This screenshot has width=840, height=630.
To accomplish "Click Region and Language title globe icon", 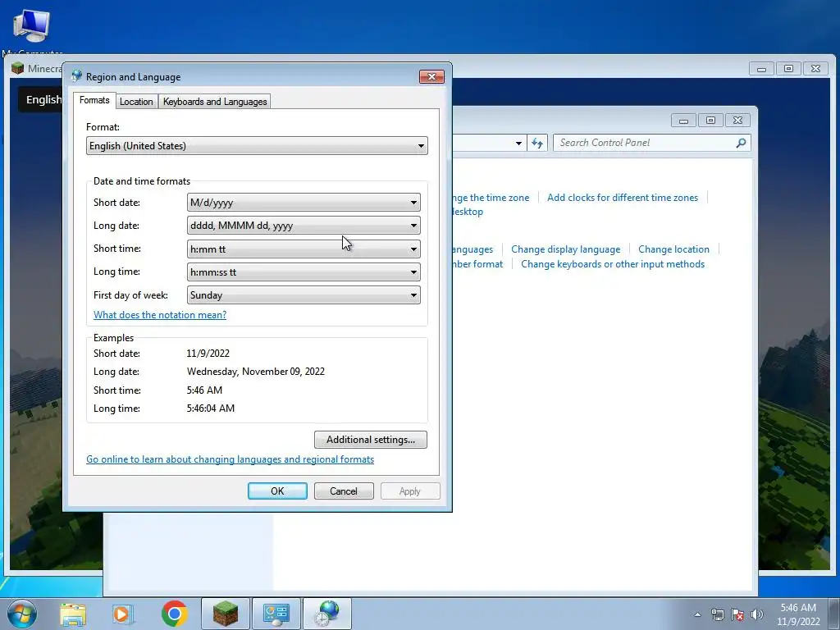I will (x=76, y=76).
